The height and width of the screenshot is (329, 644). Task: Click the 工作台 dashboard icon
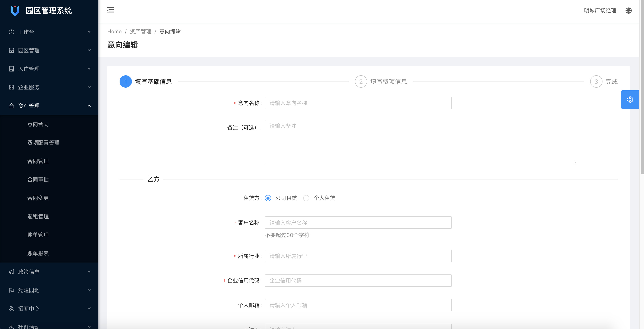tap(12, 32)
